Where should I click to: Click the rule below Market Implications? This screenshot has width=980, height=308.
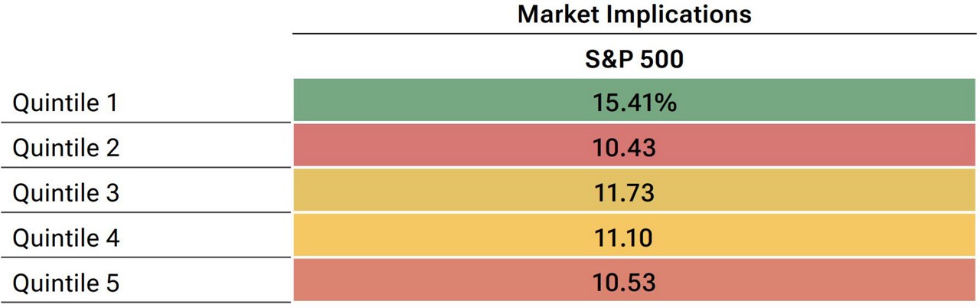(x=634, y=34)
